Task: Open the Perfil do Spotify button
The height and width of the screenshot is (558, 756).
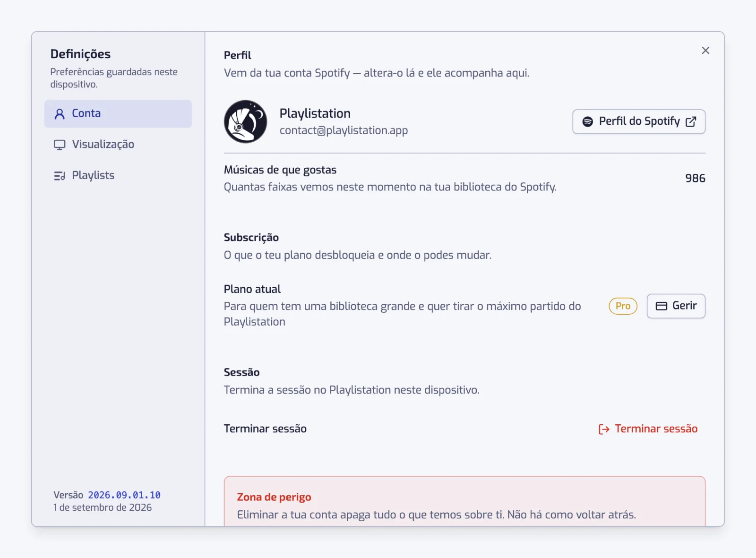Action: point(639,122)
